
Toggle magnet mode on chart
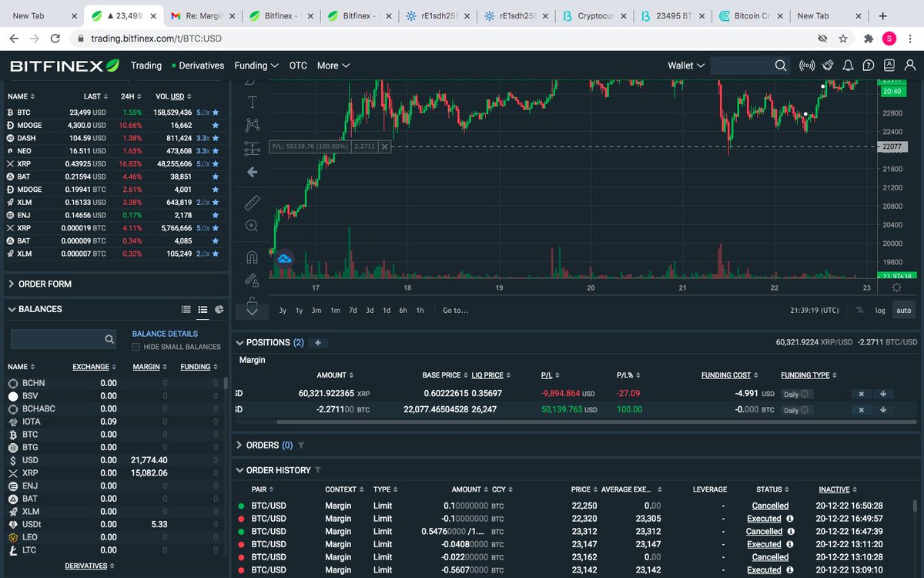pos(252,257)
